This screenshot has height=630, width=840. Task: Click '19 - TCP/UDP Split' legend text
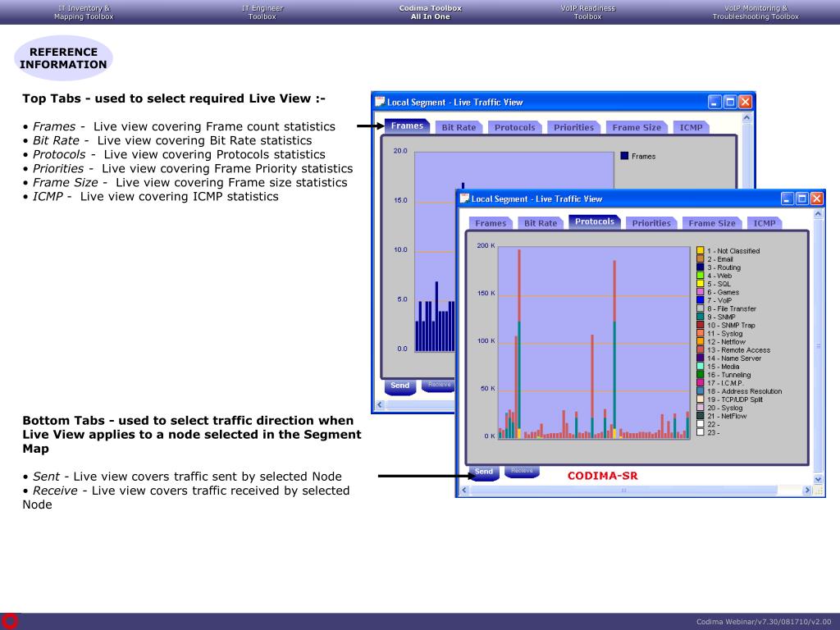(x=735, y=399)
